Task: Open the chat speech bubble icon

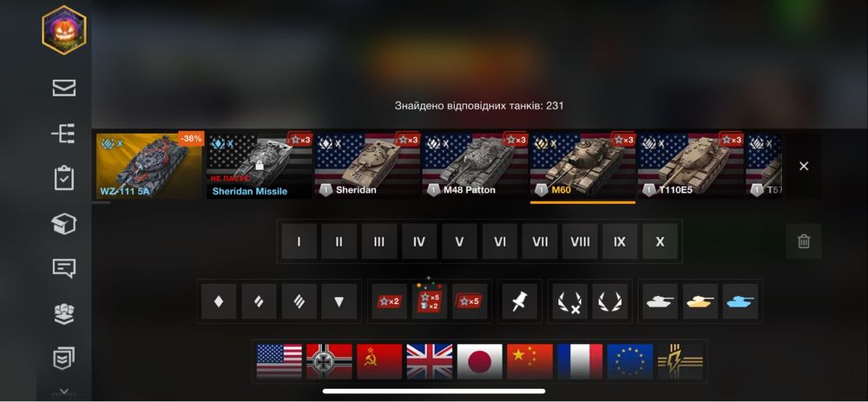Action: (x=64, y=268)
